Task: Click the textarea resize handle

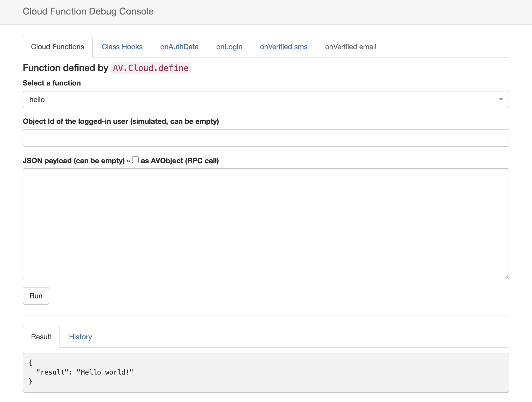Action: click(506, 277)
